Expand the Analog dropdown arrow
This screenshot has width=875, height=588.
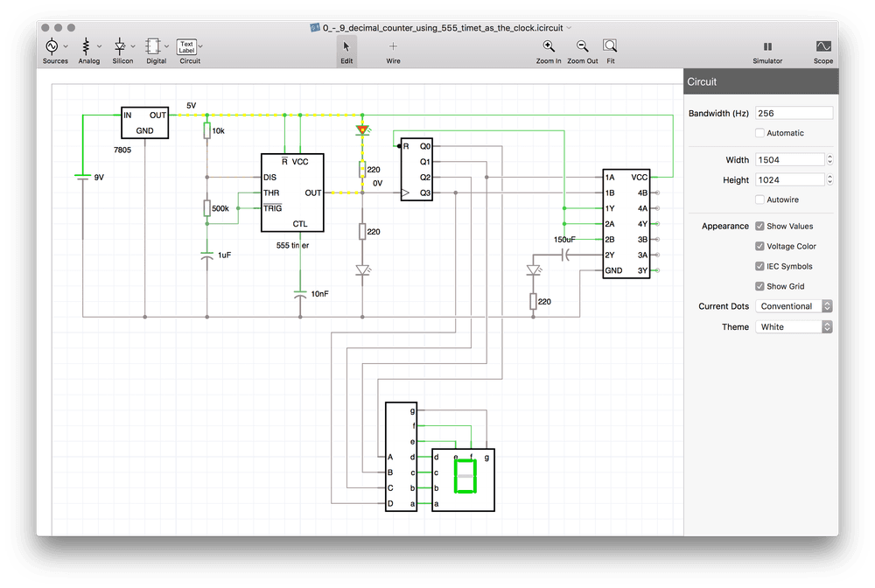(100, 46)
